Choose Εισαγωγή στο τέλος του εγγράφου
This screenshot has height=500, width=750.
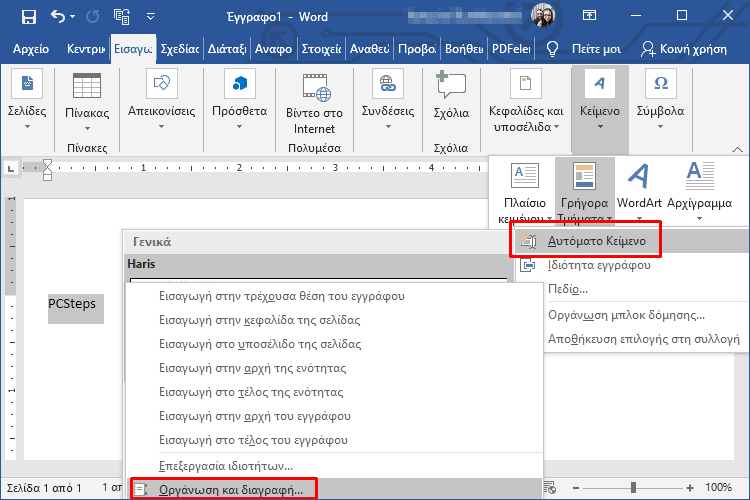[335, 440]
